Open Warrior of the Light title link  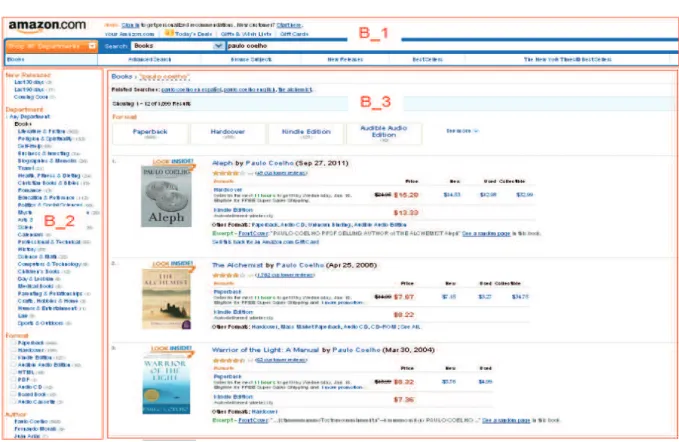pos(265,350)
